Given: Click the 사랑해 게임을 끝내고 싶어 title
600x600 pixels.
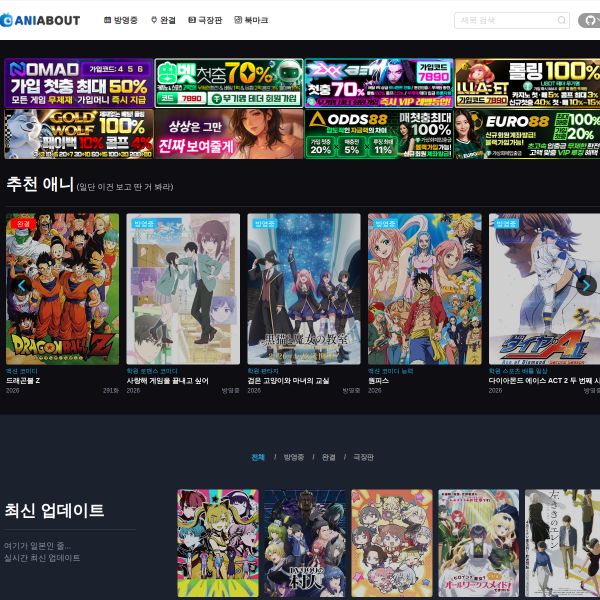Looking at the screenshot, I should click(x=168, y=381).
